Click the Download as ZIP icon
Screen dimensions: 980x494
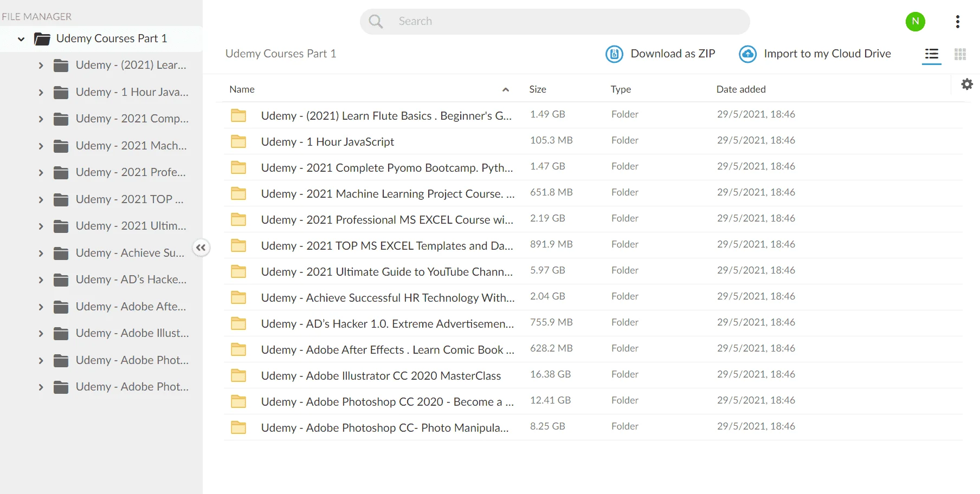[614, 54]
